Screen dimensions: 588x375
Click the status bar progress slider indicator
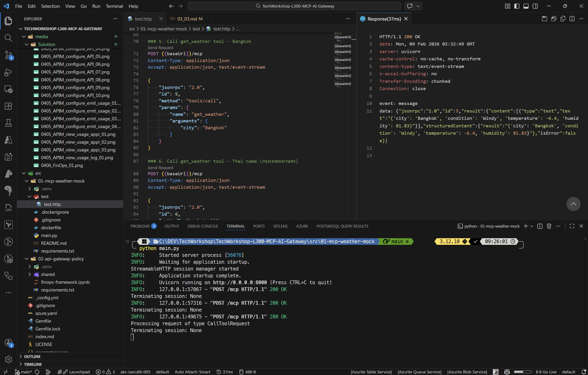[523, 372]
